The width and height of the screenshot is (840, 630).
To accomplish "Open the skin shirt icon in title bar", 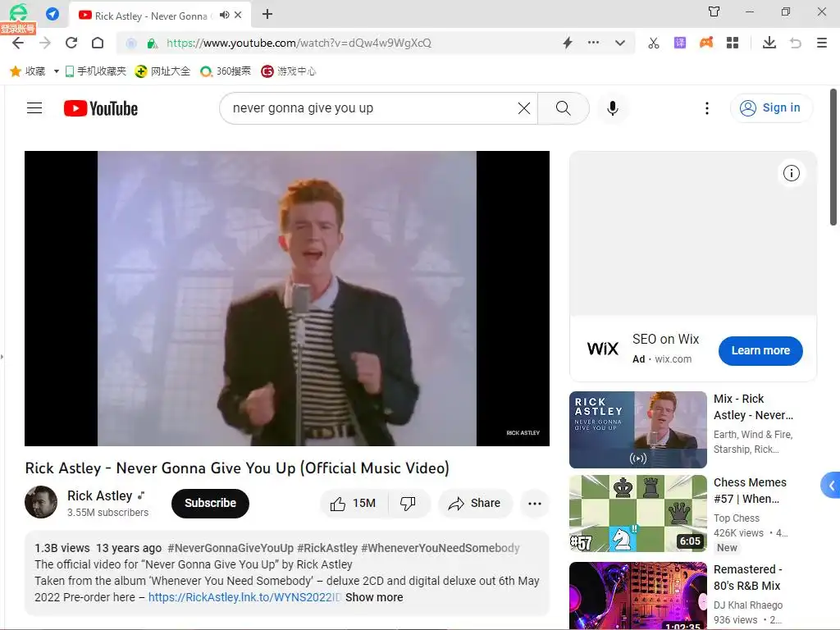I will click(714, 11).
